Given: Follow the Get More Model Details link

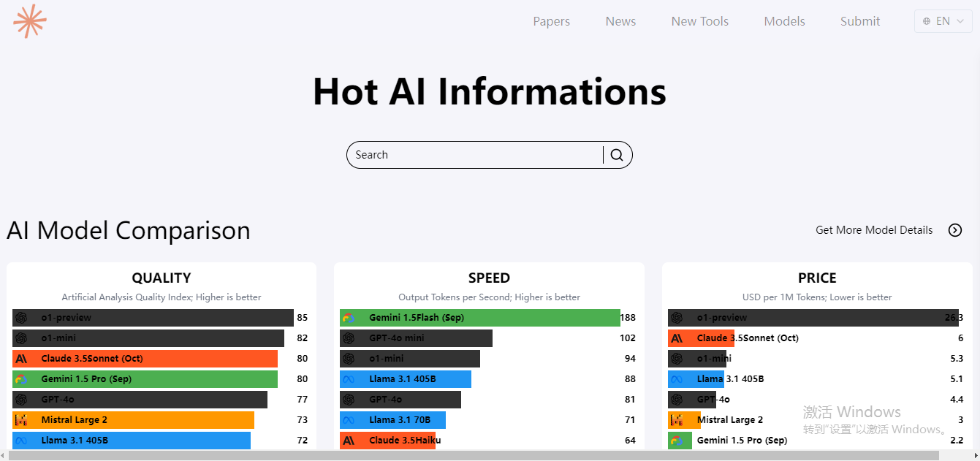Looking at the screenshot, I should 874,230.
